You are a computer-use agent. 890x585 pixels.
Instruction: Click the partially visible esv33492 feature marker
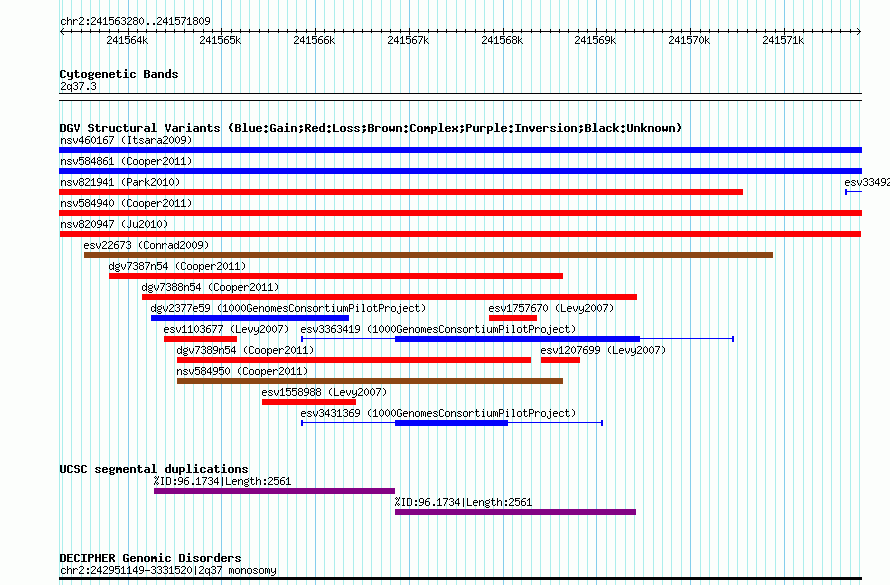(854, 192)
